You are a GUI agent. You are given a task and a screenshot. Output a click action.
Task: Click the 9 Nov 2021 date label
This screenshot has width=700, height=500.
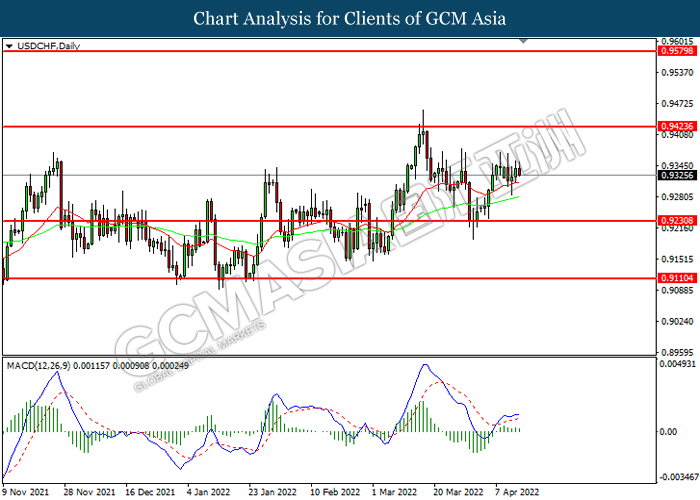26,492
